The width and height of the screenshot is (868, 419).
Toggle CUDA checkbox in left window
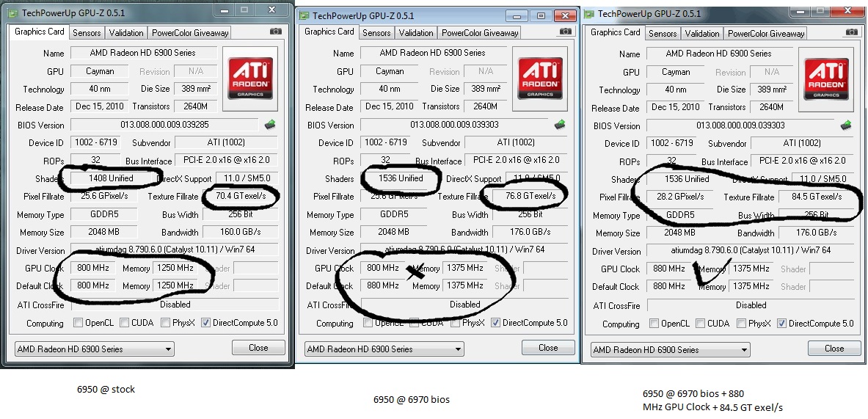pos(124,322)
